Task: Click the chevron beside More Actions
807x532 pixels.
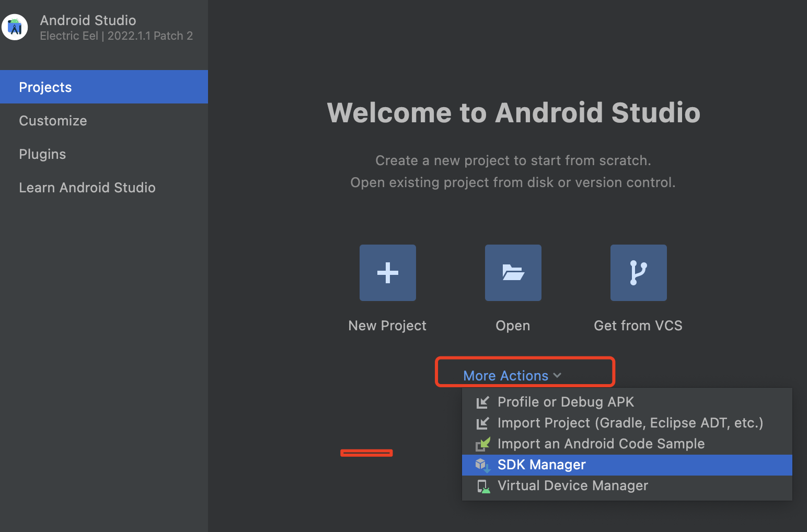Action: tap(557, 376)
